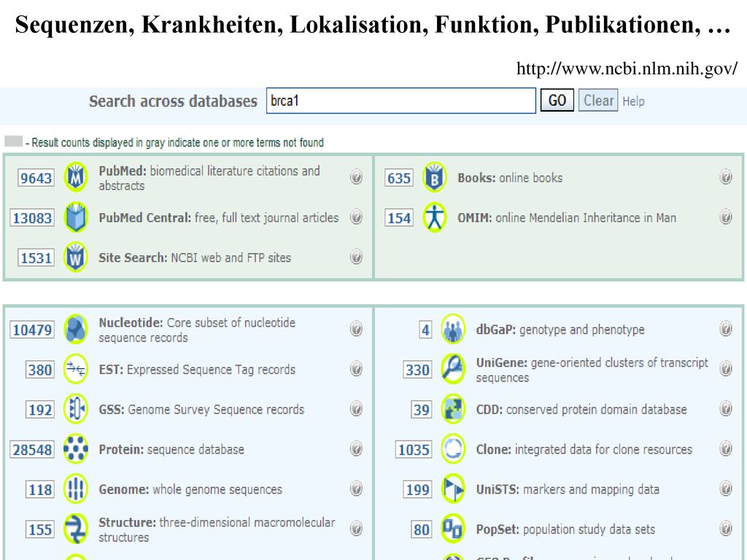The width and height of the screenshot is (747, 560).
Task: Click help icon for Nucleotide row
Action: [x=356, y=329]
